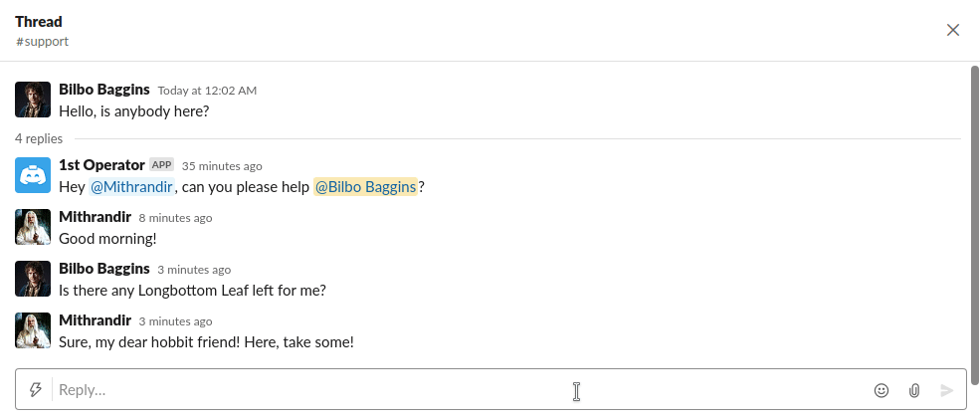Click the 35 minutes ago timestamp
This screenshot has width=980, height=420.
click(x=222, y=166)
